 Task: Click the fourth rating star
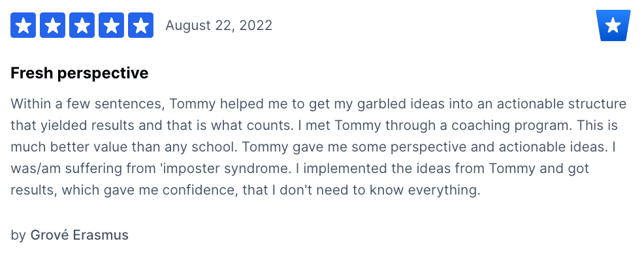click(111, 25)
